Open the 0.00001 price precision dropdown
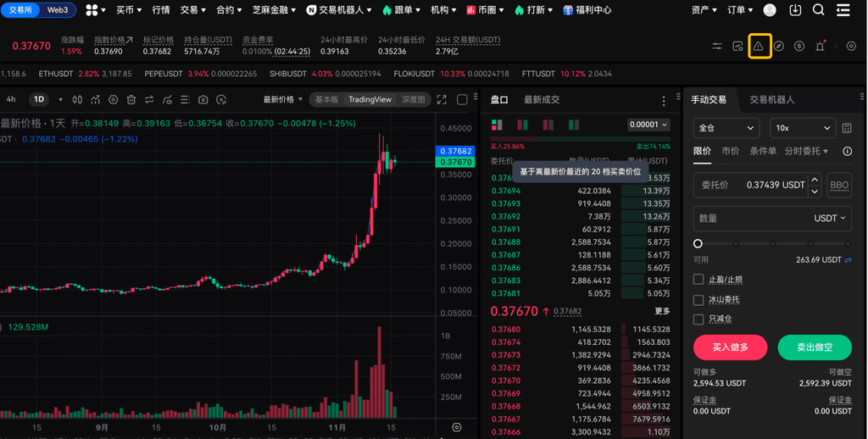The height and width of the screenshot is (439, 868). 648,125
